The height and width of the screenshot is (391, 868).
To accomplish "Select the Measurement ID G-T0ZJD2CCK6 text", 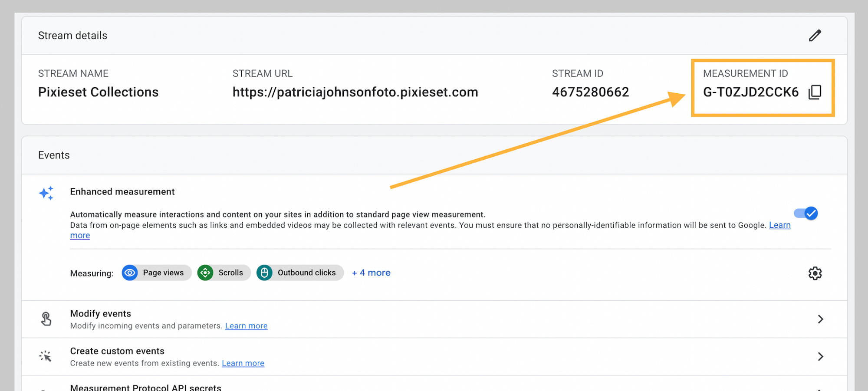I will pyautogui.click(x=750, y=92).
